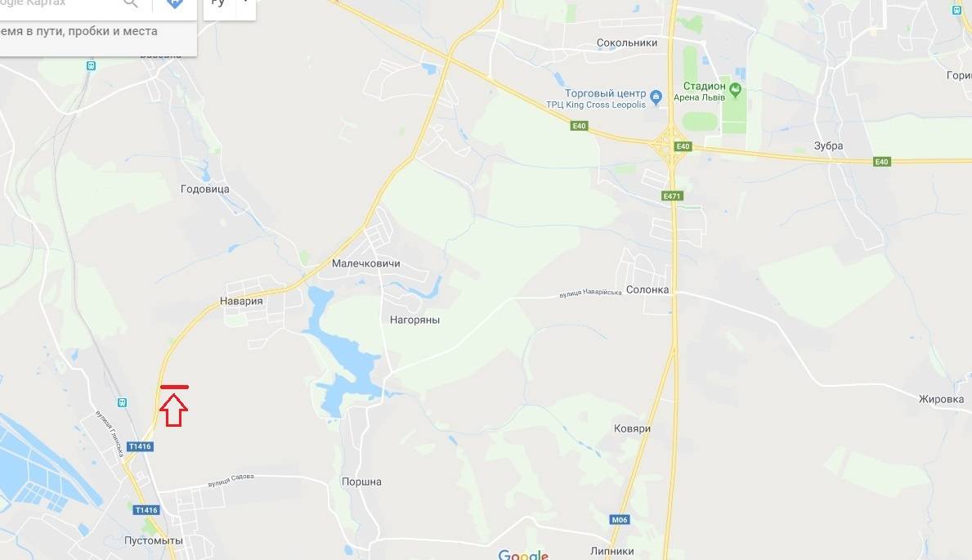
Task: Select the Арена Львів stadium marker
Action: click(x=735, y=90)
